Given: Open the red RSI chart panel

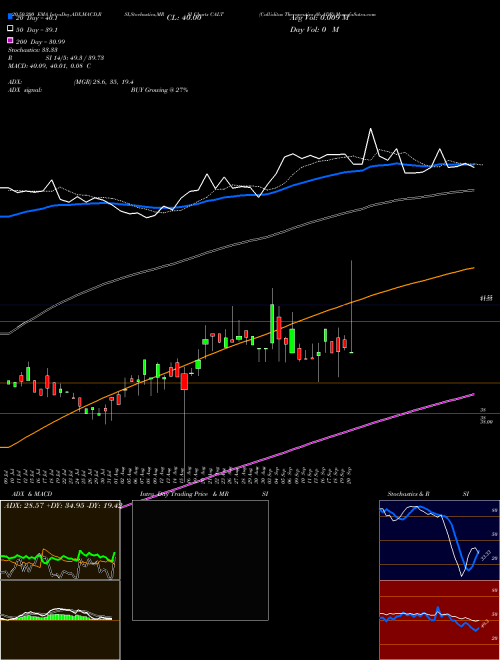Looking at the screenshot, I should coord(439,620).
